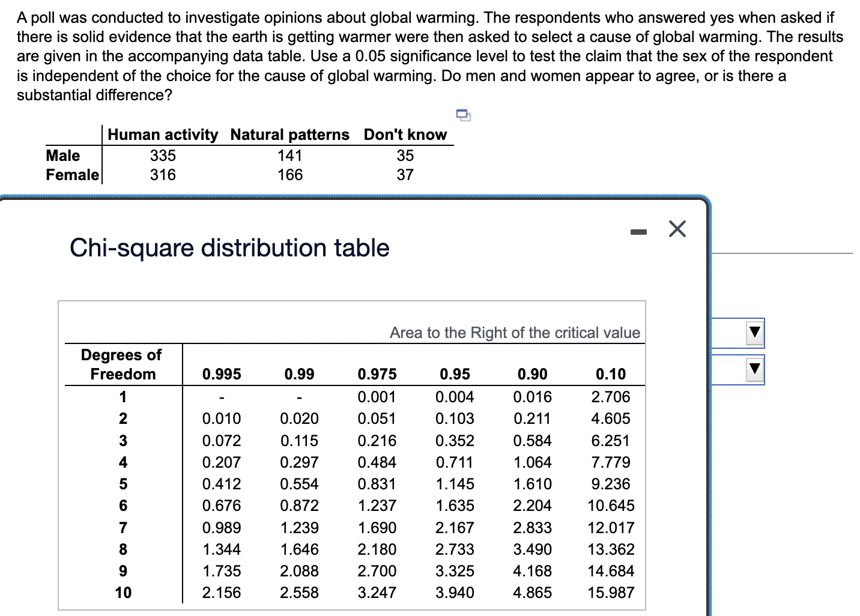Click value 2.180 in row 8
The height and width of the screenshot is (616, 860).
point(377,549)
